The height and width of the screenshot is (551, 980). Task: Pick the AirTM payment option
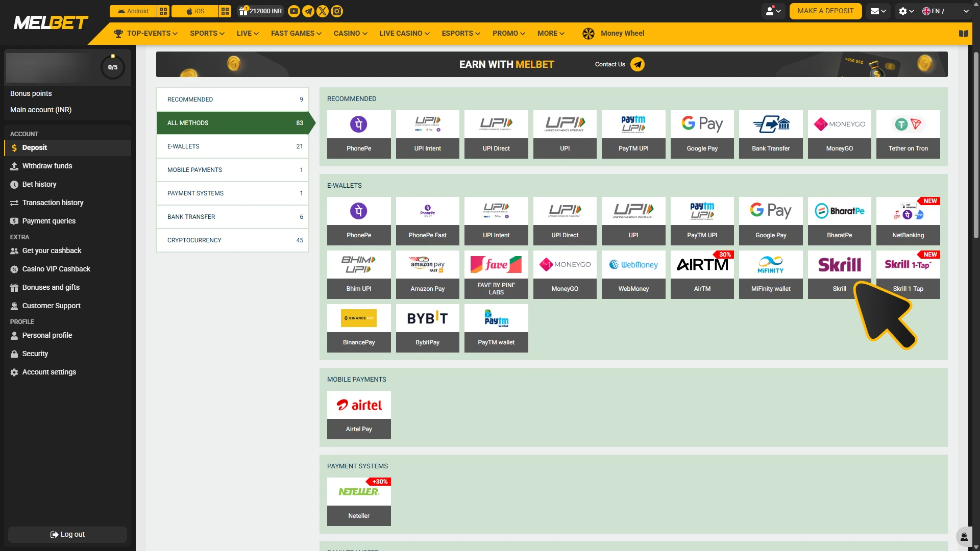[x=702, y=274]
